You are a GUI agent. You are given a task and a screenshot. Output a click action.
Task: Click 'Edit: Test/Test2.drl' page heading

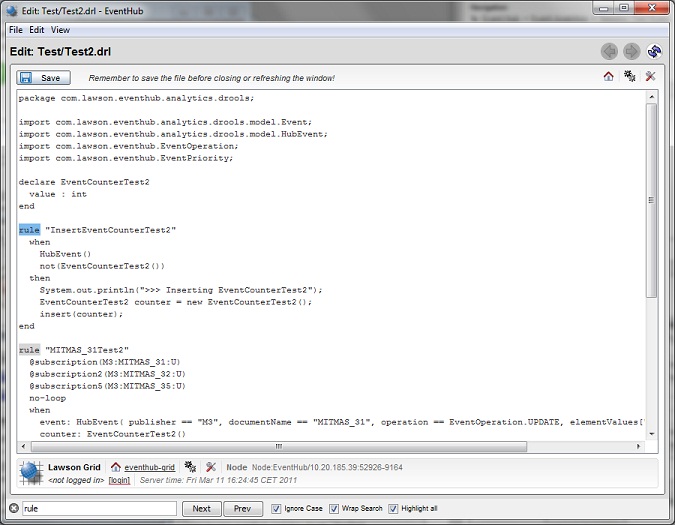pyautogui.click(x=60, y=52)
